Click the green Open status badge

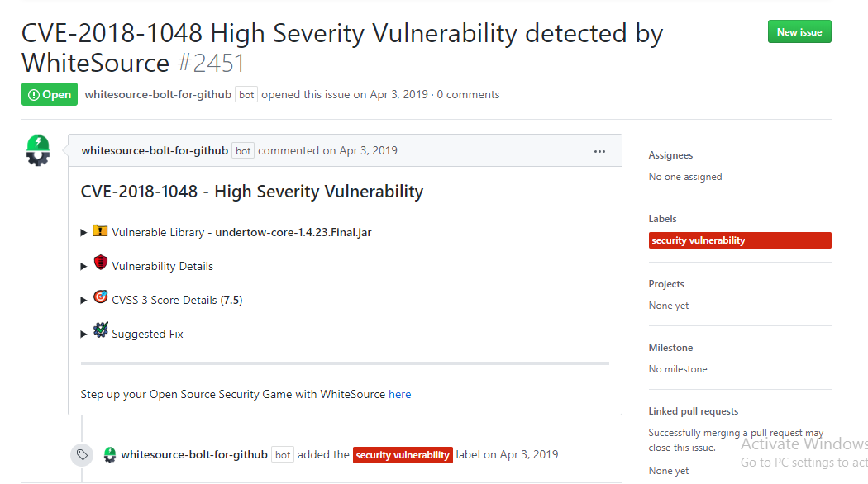50,95
